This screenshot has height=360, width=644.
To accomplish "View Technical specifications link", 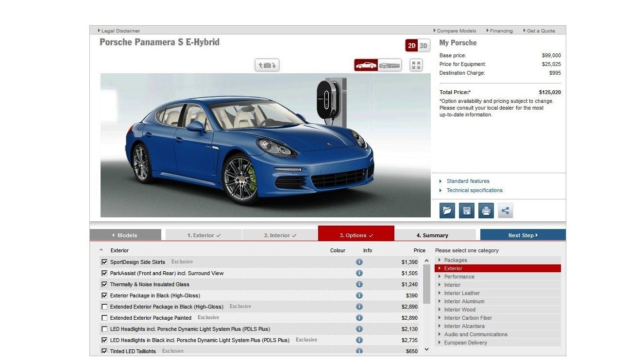I will coord(475,190).
